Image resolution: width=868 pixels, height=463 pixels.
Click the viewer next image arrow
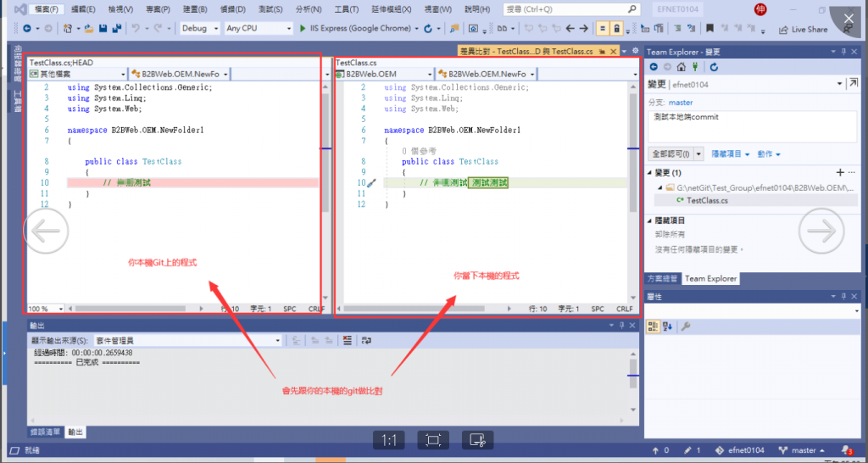(821, 231)
